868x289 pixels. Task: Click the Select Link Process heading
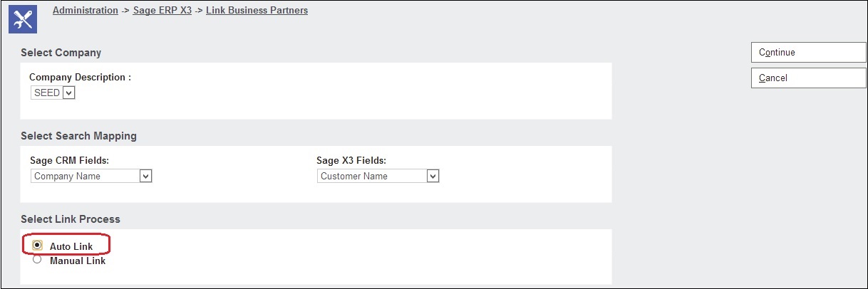point(71,219)
